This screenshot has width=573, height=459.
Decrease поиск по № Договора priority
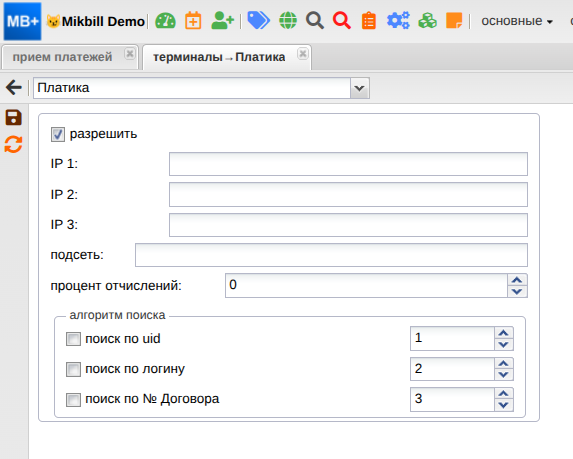504,405
